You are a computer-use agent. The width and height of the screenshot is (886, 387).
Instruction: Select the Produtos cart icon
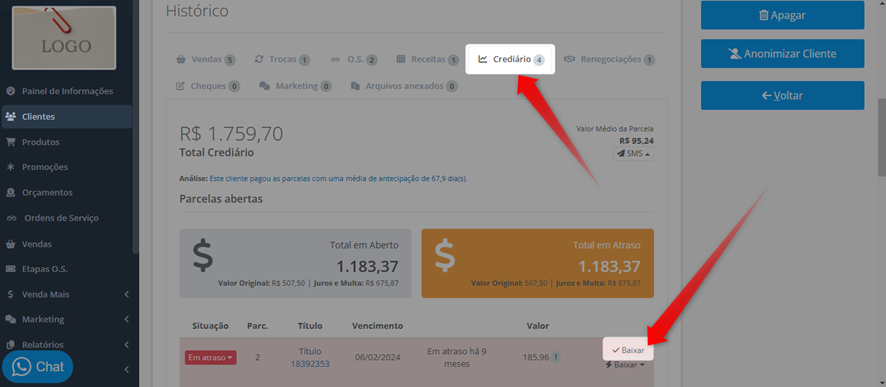pyautogui.click(x=10, y=142)
